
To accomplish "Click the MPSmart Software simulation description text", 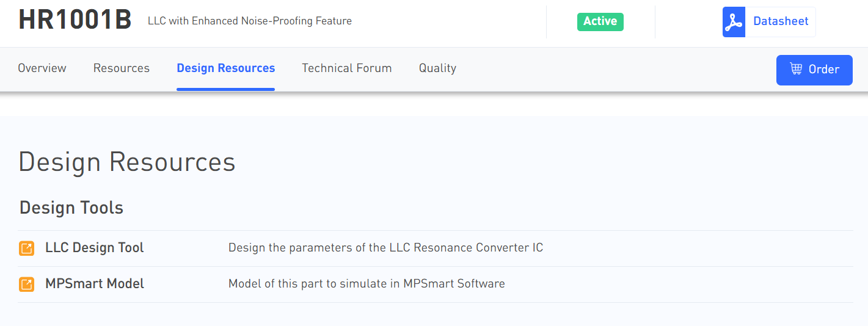I will coord(367,284).
